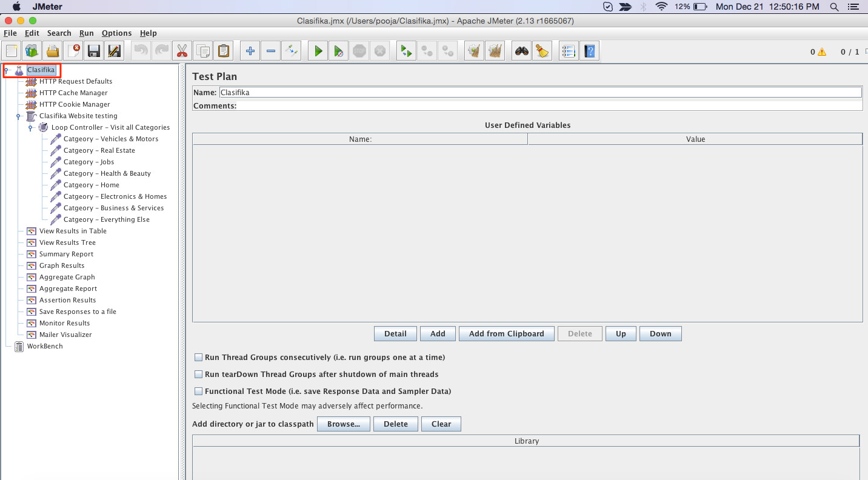Screen dimensions: 868x480
Task: Create a new test plan via toolbar
Action: tap(12, 51)
